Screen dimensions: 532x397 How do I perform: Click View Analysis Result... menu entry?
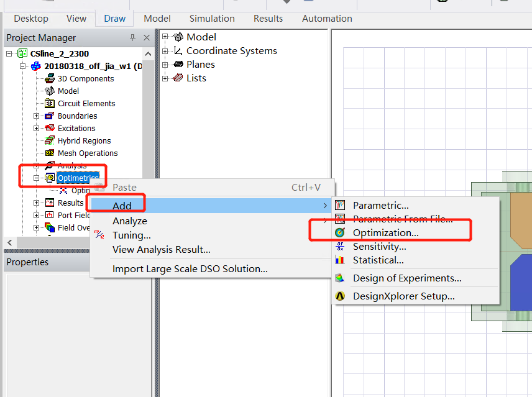[161, 250]
